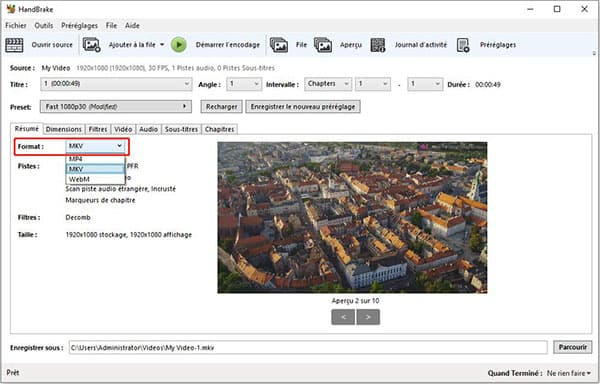Click the aerial city preview image
The image size is (600, 384).
point(352,218)
